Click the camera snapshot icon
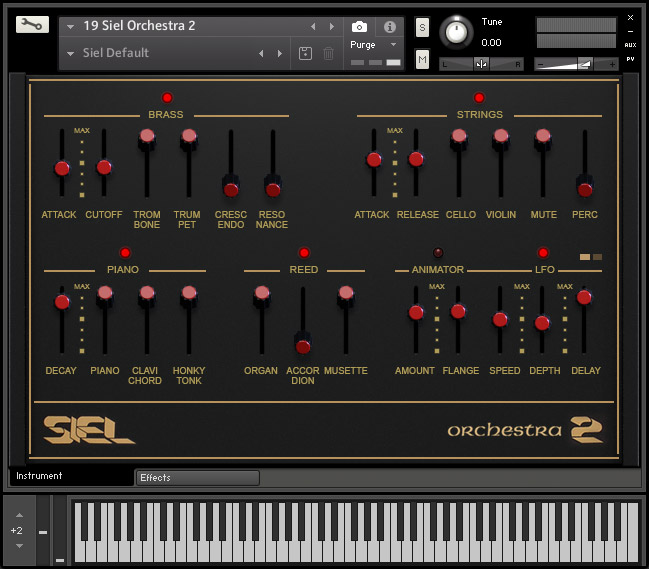The image size is (649, 569). (359, 27)
